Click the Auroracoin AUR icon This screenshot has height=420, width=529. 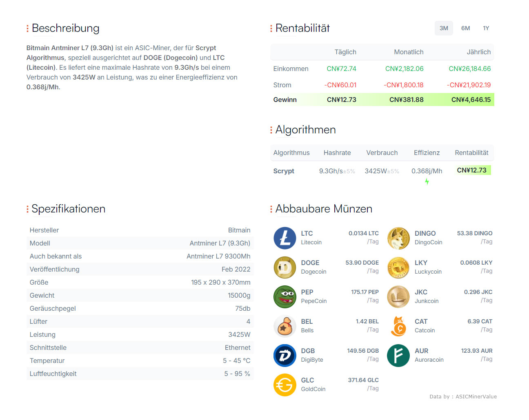[x=398, y=356]
